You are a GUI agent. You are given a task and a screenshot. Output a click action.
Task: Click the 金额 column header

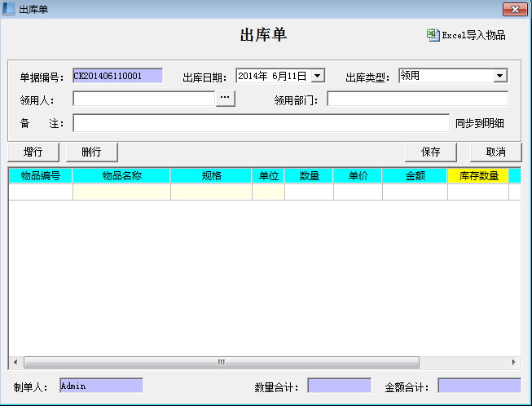coord(415,176)
